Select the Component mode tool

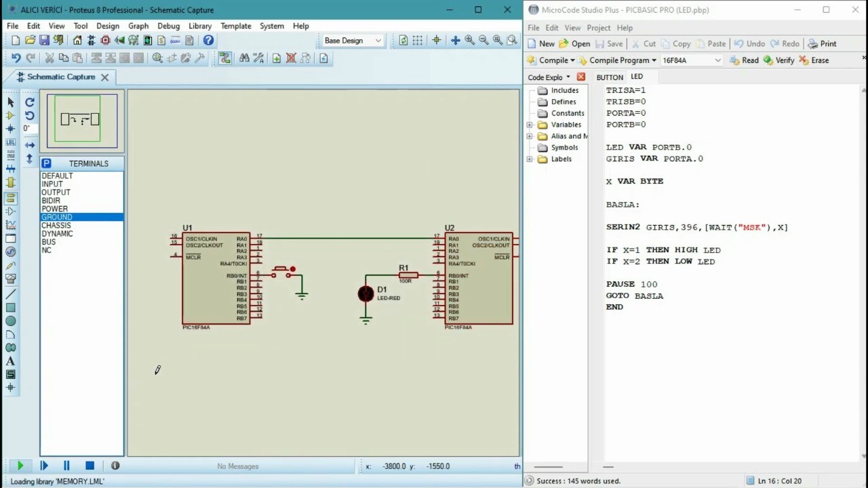coord(10,115)
